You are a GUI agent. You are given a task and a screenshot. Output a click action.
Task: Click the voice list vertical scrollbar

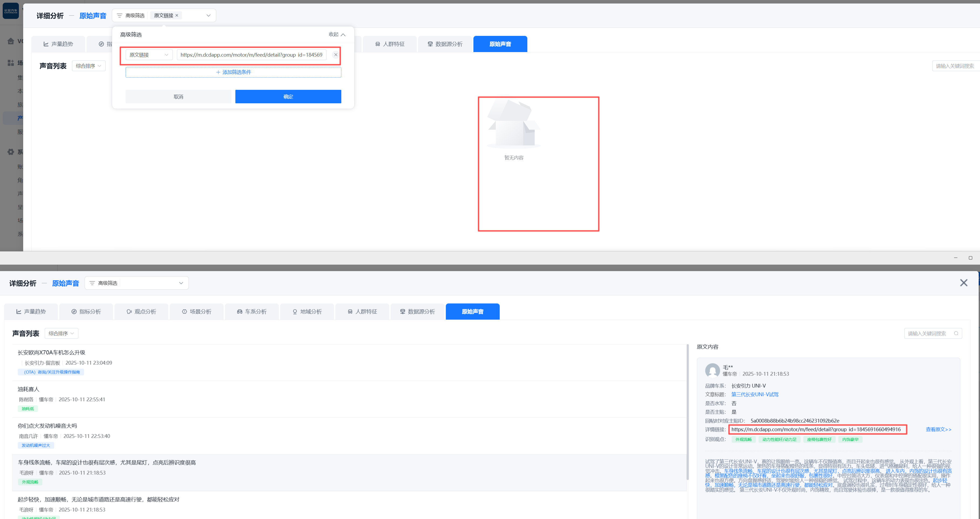tap(687, 411)
